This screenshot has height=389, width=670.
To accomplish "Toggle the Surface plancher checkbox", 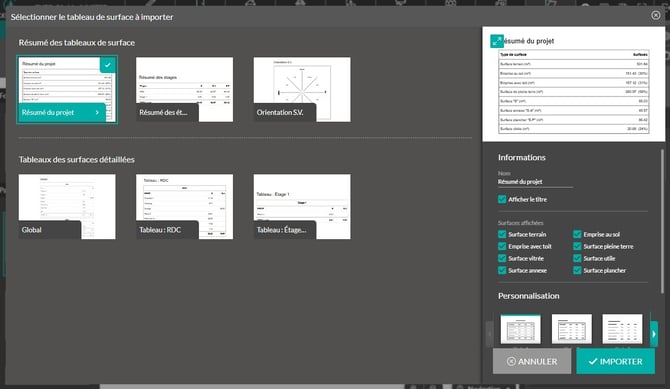I will 577,270.
